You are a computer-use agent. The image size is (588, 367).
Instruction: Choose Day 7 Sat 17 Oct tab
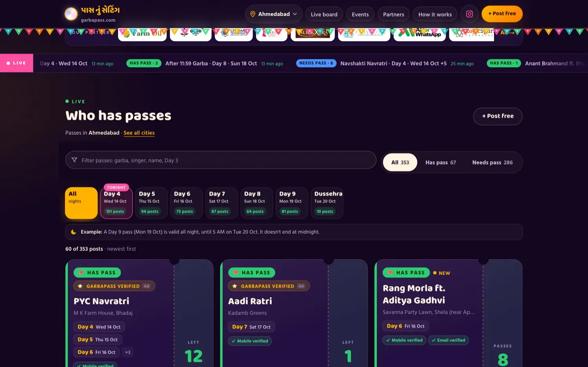point(221,203)
